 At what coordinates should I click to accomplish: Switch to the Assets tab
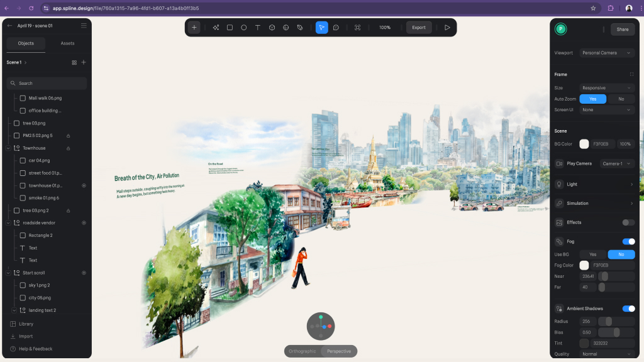(x=67, y=43)
